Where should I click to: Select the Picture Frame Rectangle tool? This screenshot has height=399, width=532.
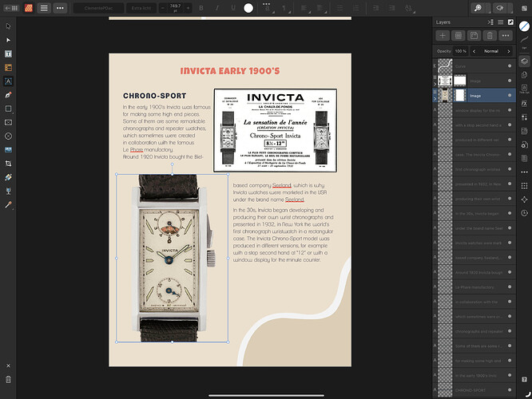(9, 122)
